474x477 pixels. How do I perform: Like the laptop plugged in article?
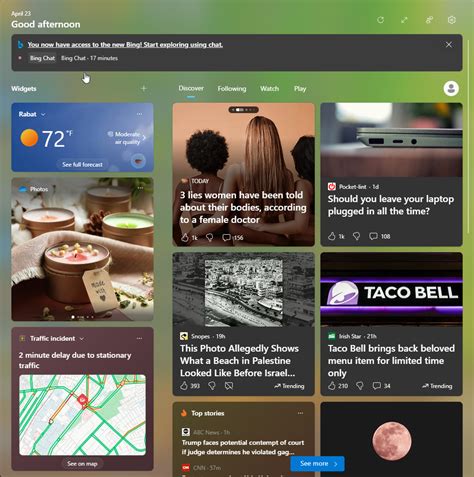point(332,236)
